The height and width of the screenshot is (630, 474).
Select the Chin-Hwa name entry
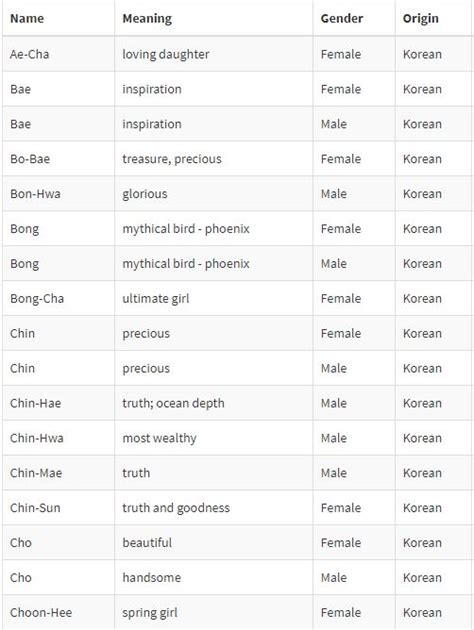tap(37, 438)
